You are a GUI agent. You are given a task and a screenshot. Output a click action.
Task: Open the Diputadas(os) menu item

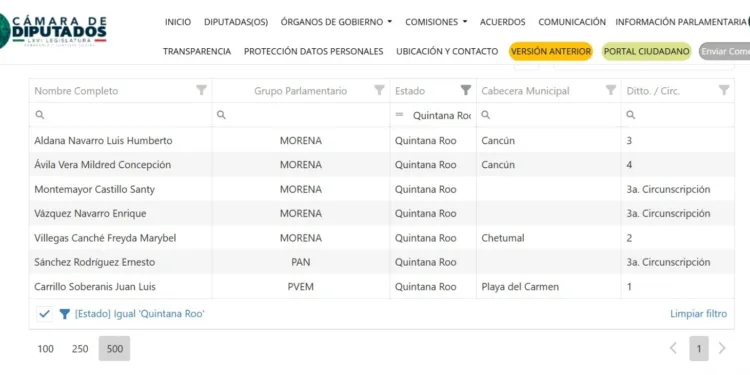pyautogui.click(x=236, y=22)
